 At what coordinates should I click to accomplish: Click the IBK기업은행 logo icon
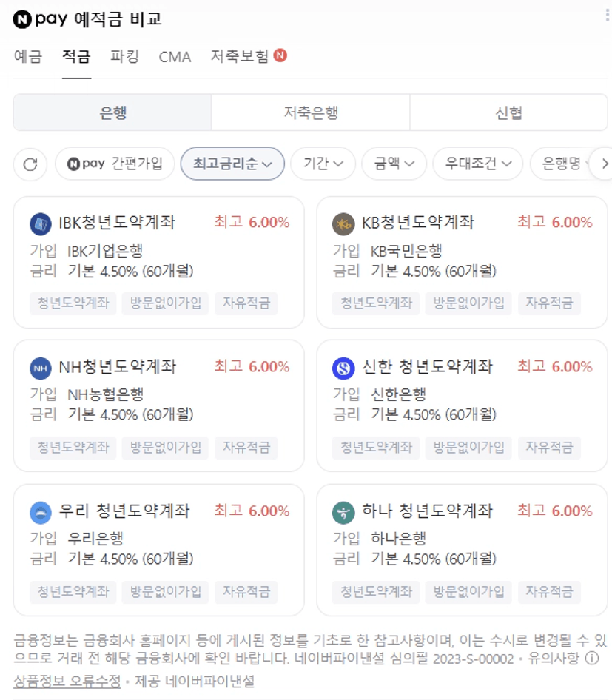click(41, 223)
